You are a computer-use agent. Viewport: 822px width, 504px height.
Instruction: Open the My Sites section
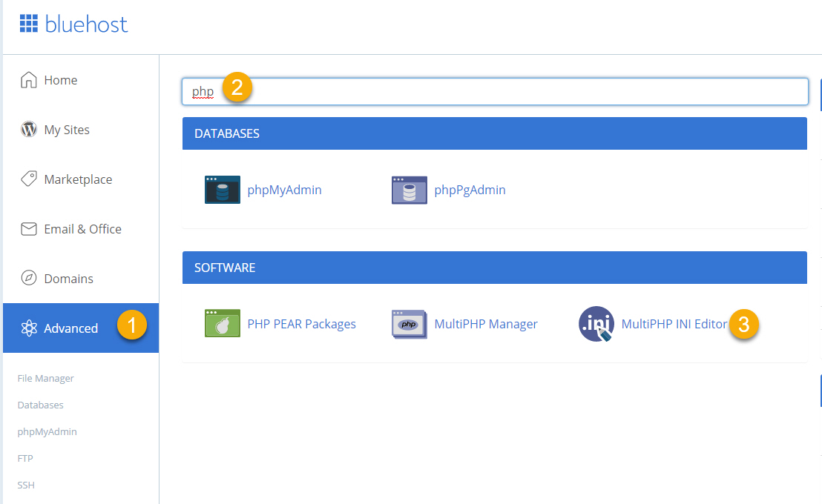point(67,130)
